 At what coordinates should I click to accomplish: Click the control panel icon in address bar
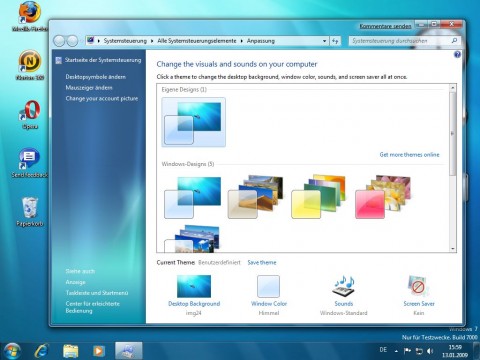point(90,41)
